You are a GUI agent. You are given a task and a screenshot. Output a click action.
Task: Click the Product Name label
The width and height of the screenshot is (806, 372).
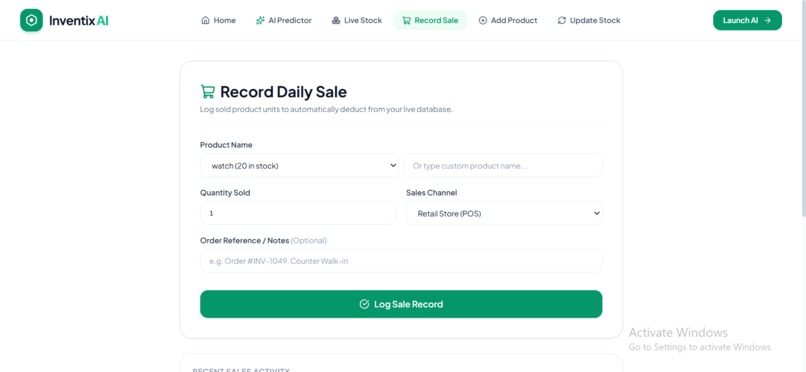226,145
